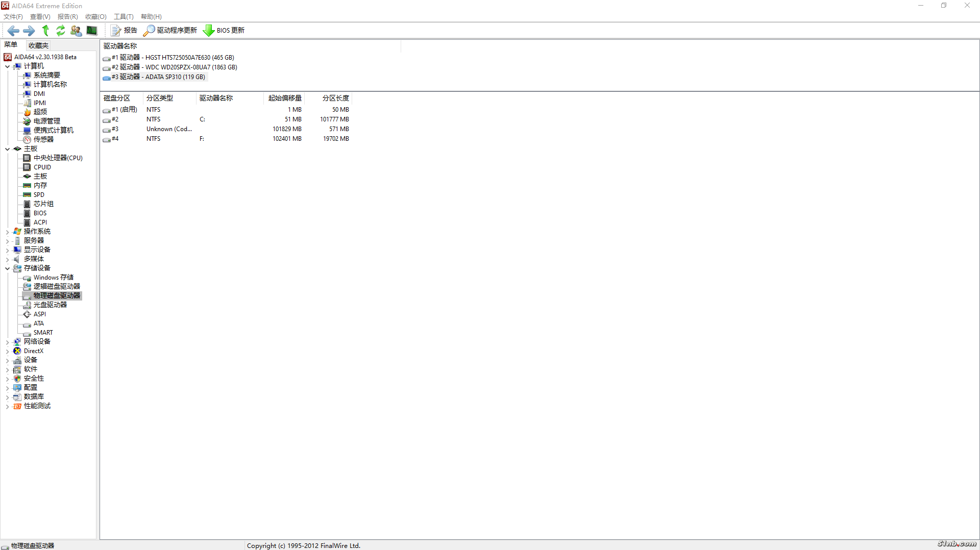This screenshot has height=550, width=980.
Task: Open the SMART storage page
Action: click(43, 332)
